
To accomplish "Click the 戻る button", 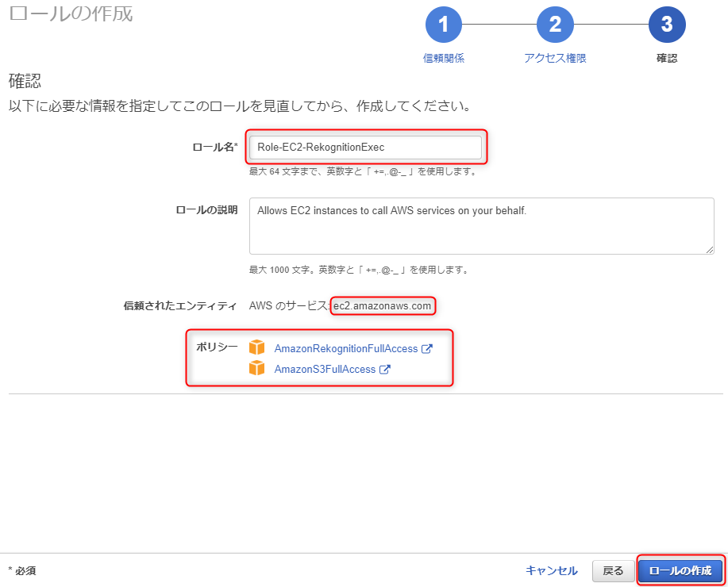I will 613,571.
